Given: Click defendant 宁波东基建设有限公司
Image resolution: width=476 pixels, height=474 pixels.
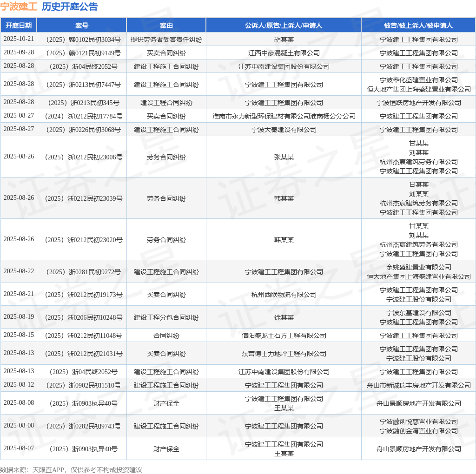Looking at the screenshot, I should [x=419, y=313].
